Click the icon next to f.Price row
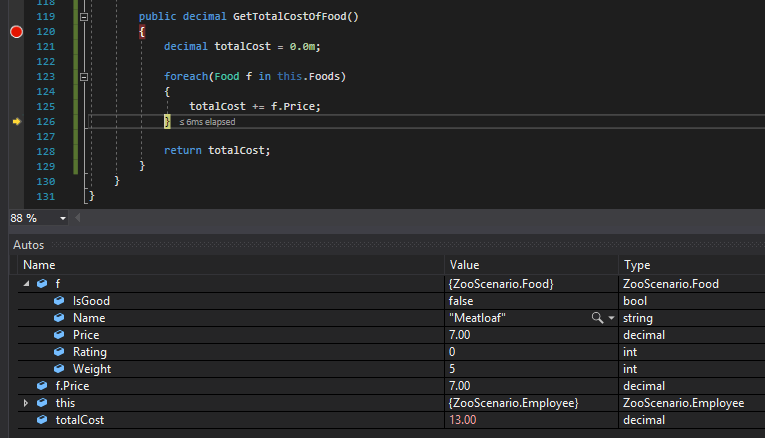This screenshot has width=765, height=438. (42, 386)
